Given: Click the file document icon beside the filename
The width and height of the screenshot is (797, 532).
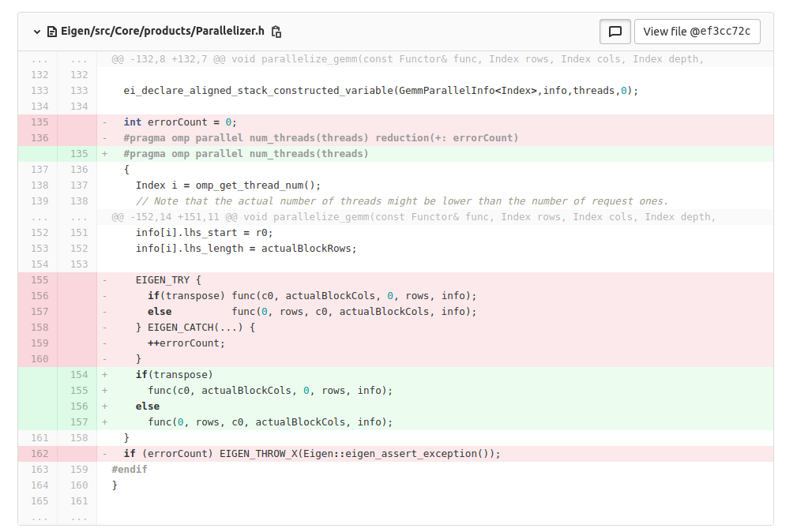Looking at the screenshot, I should [51, 32].
